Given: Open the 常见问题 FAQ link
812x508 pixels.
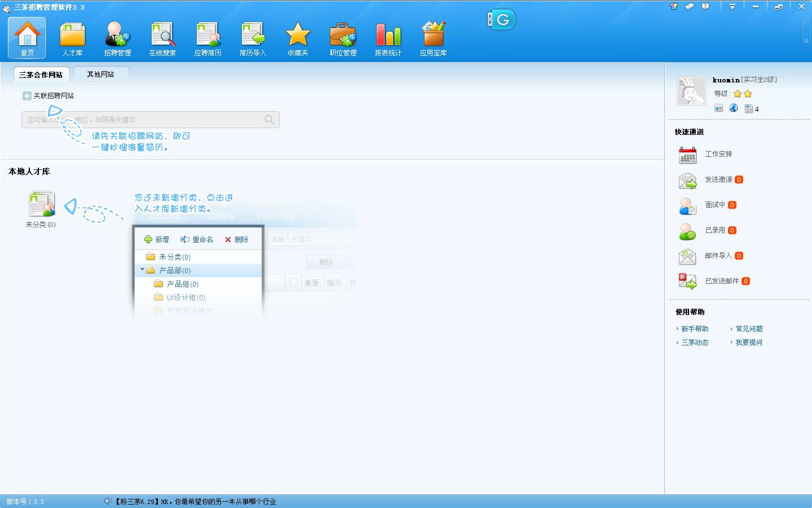Looking at the screenshot, I should tap(748, 329).
